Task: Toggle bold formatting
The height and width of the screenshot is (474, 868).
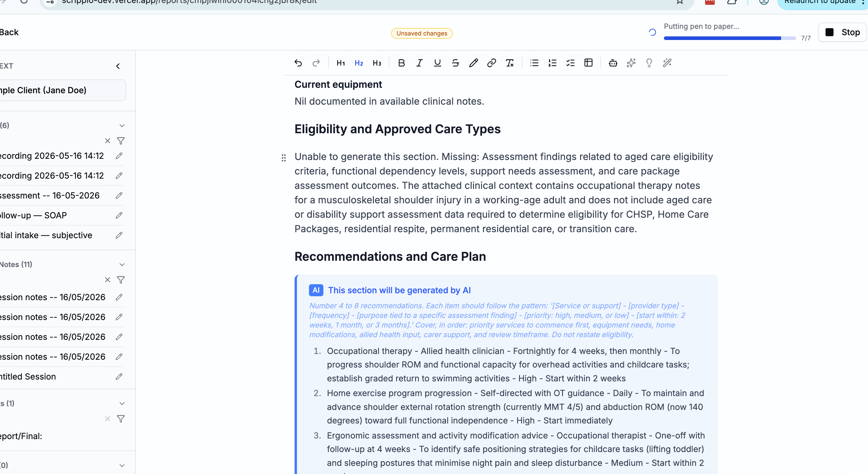Action: 401,63
